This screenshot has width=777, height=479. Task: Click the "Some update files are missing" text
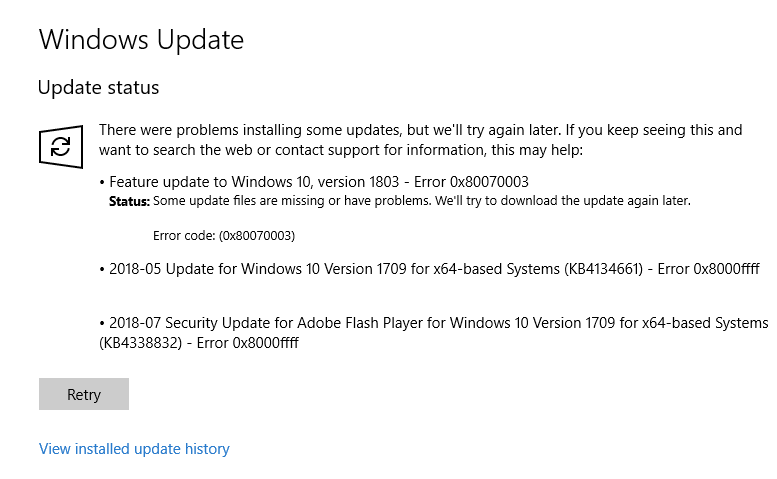coord(420,201)
